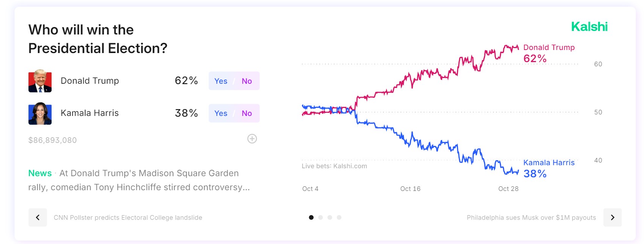The height and width of the screenshot is (244, 644).
Task: Click the Kalshi logo
Action: click(x=589, y=27)
